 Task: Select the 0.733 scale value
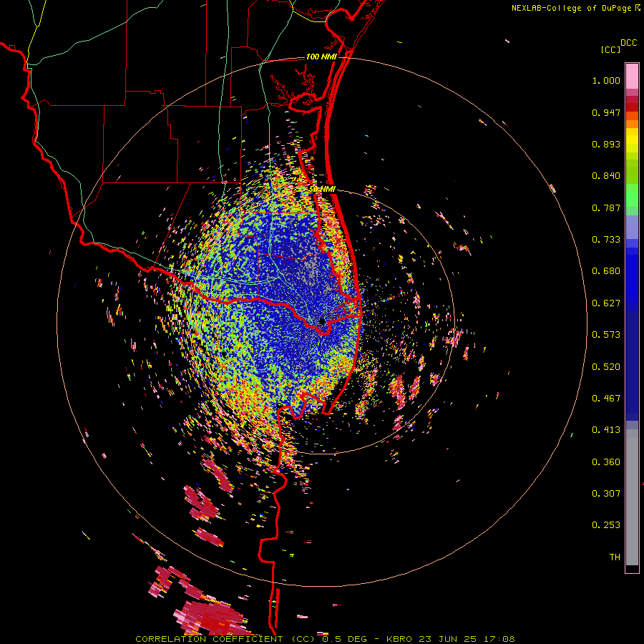(x=606, y=240)
